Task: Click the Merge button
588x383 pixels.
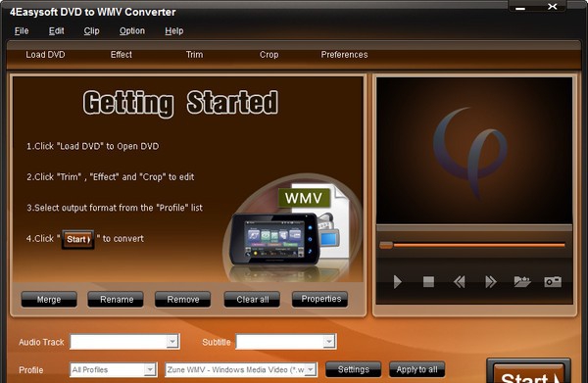Action: [x=49, y=300]
